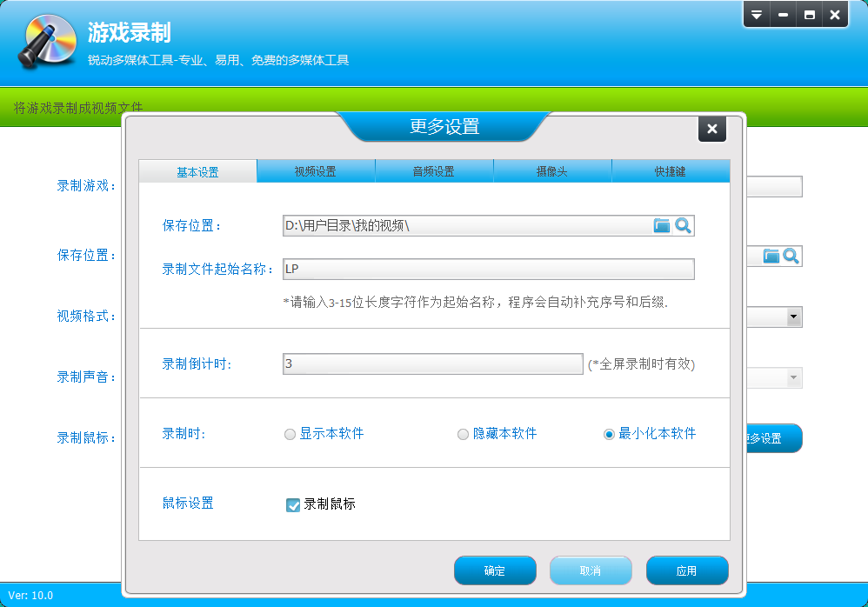Screen dimensions: 868x607
Task: Click the 录制倒计时 input field
Action: click(x=432, y=364)
